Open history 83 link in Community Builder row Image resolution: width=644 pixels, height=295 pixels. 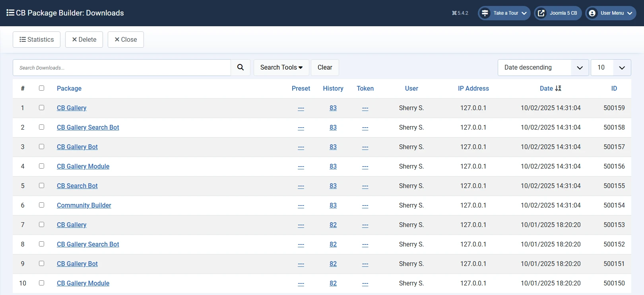click(x=333, y=205)
